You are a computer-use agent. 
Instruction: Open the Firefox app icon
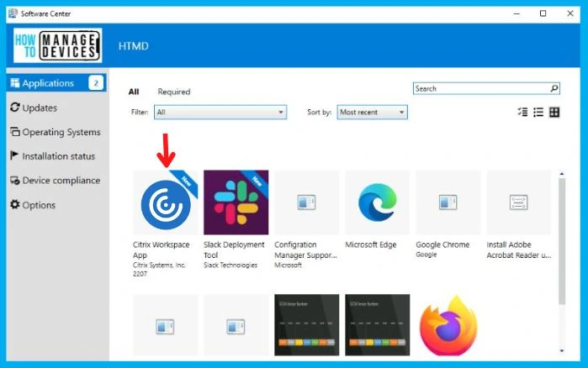pos(448,325)
